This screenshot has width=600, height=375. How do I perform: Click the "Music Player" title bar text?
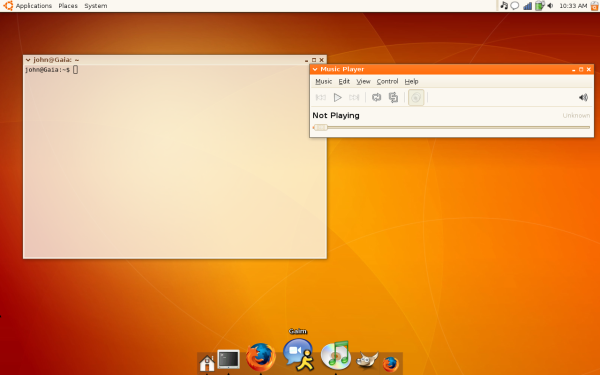click(342, 69)
